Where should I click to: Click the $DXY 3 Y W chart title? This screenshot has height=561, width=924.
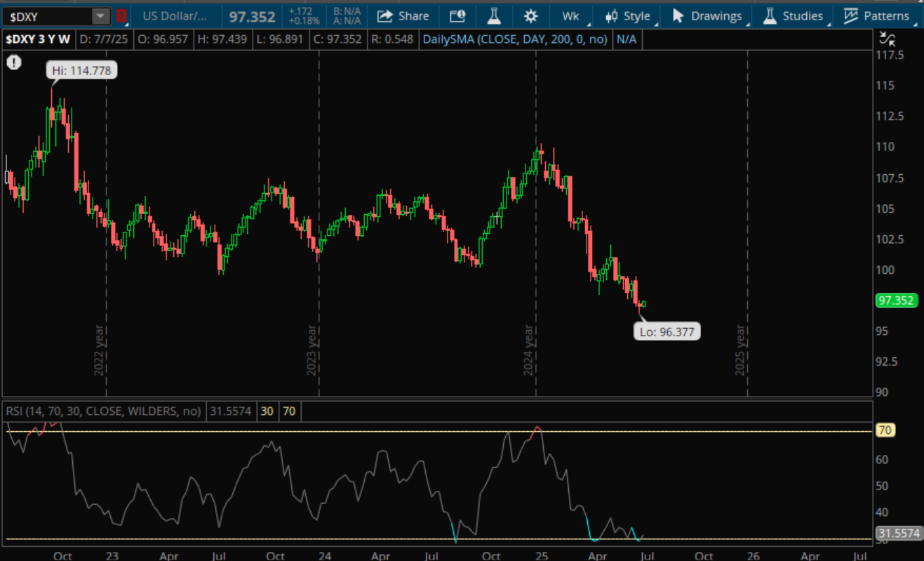point(38,39)
